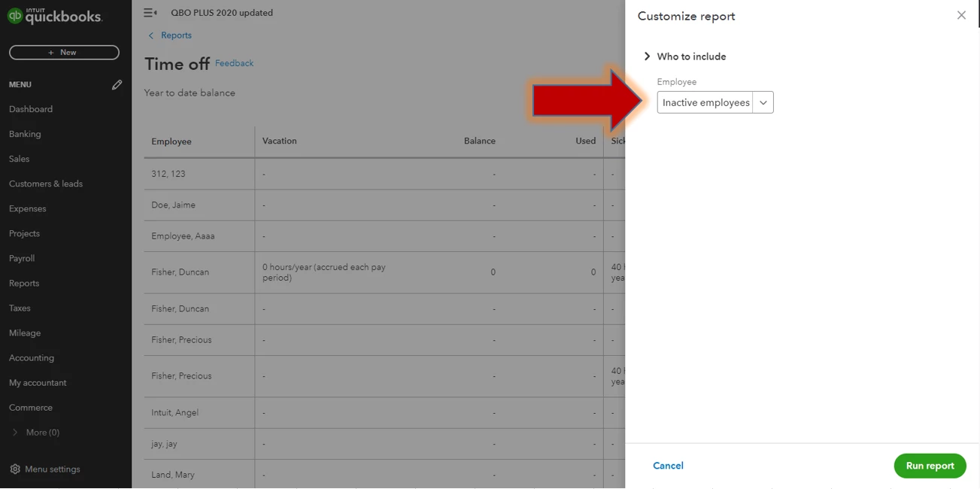Open Menu settings gear icon

[15, 469]
